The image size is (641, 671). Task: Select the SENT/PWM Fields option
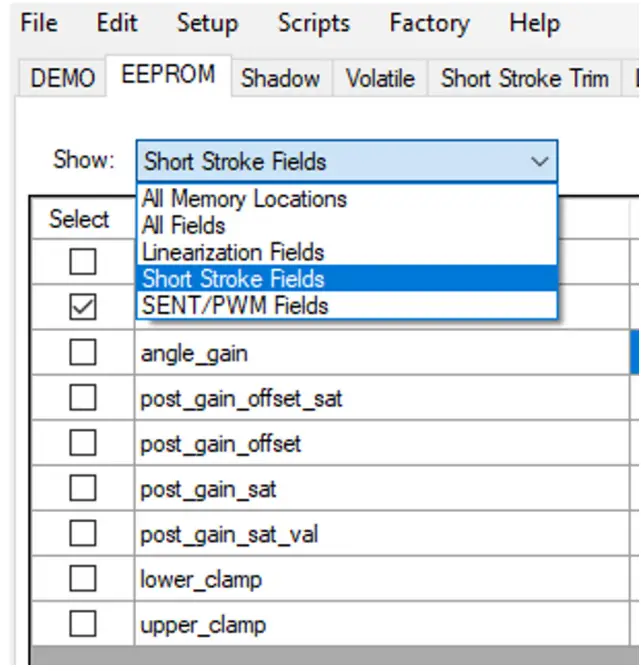(x=235, y=305)
